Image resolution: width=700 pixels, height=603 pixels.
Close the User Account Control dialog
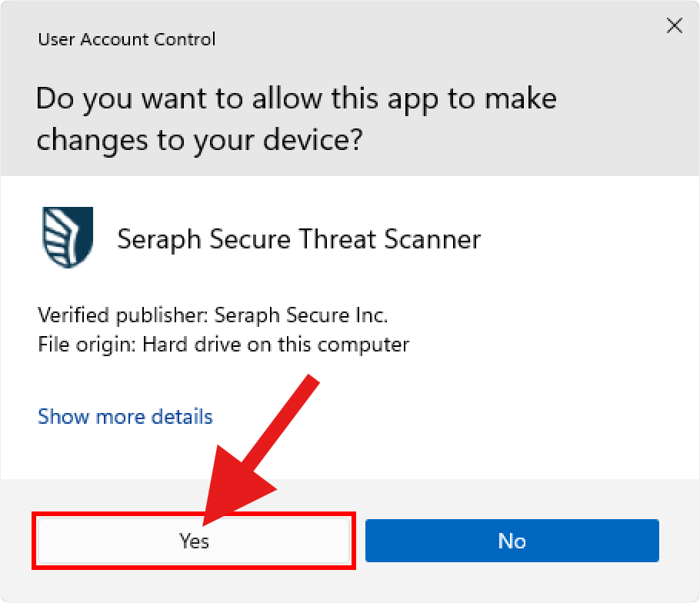click(674, 26)
